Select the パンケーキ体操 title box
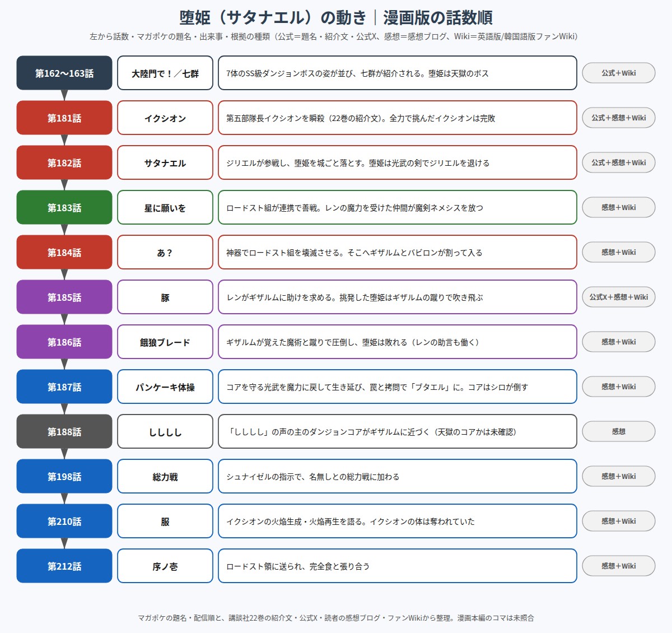The height and width of the screenshot is (633, 672). coord(165,387)
